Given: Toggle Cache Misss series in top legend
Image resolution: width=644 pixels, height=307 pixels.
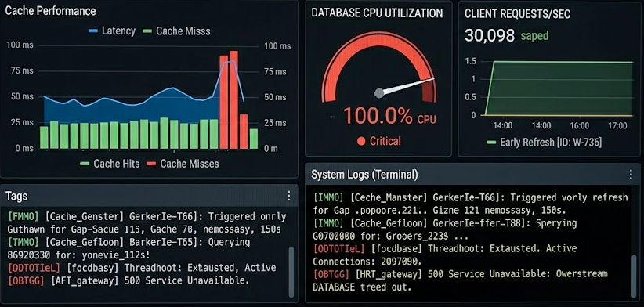Looking at the screenshot, I should pyautogui.click(x=176, y=31).
